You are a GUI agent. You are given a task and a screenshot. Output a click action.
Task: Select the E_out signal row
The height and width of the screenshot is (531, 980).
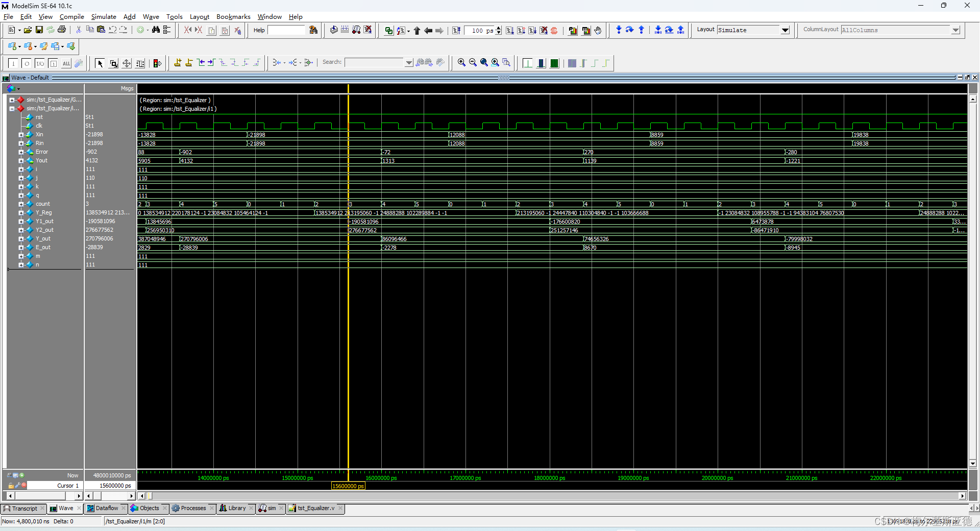(43, 248)
